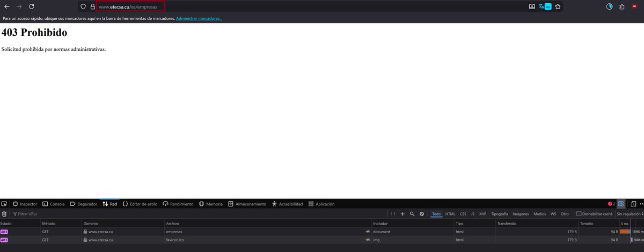This screenshot has width=644, height=252.
Task: Click the empresas row waterfall bar
Action: (x=625, y=232)
